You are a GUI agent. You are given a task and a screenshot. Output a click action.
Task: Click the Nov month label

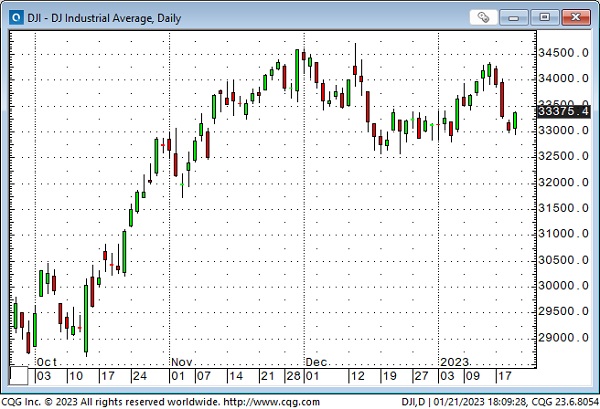point(182,362)
